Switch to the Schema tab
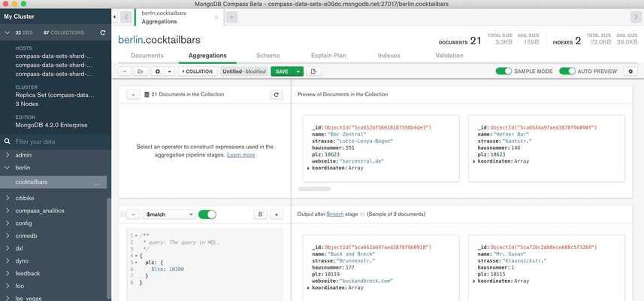Image resolution: width=644 pixels, height=301 pixels. tap(268, 56)
